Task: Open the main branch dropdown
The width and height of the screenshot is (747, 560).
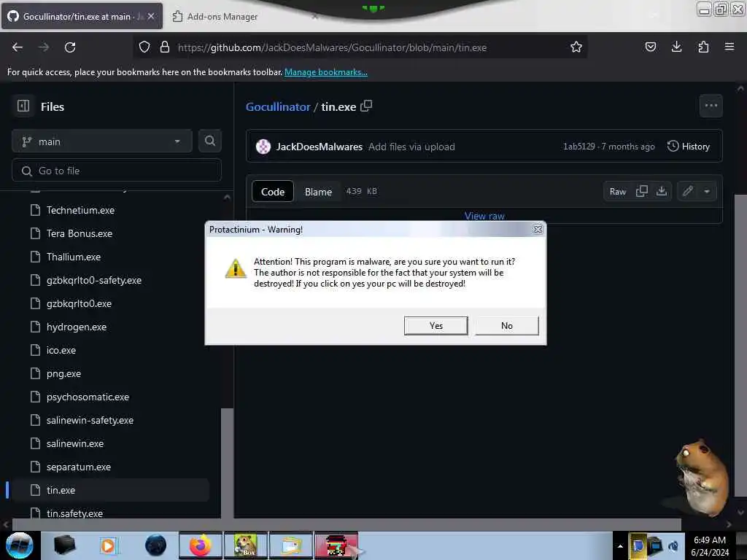Action: click(102, 141)
